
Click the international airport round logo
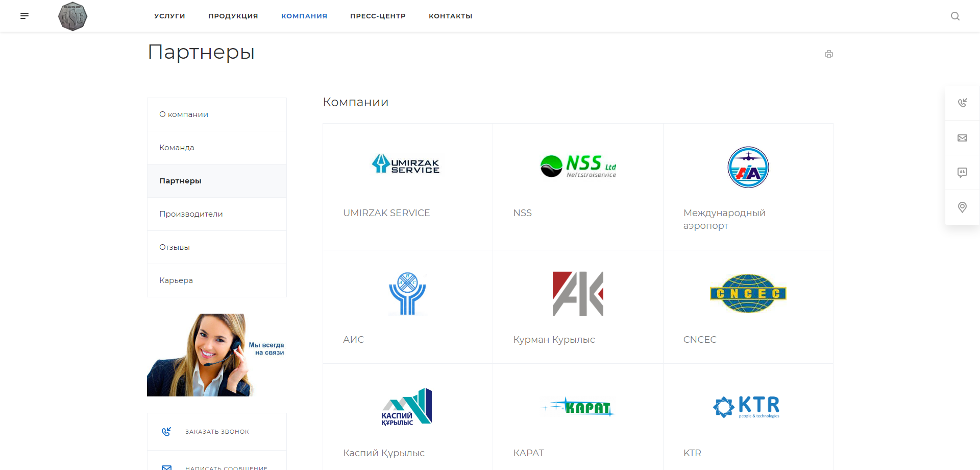748,167
